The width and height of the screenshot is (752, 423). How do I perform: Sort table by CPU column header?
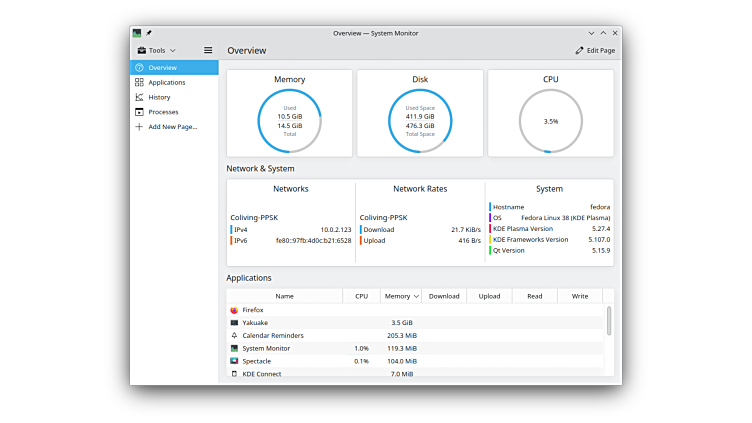tap(361, 296)
